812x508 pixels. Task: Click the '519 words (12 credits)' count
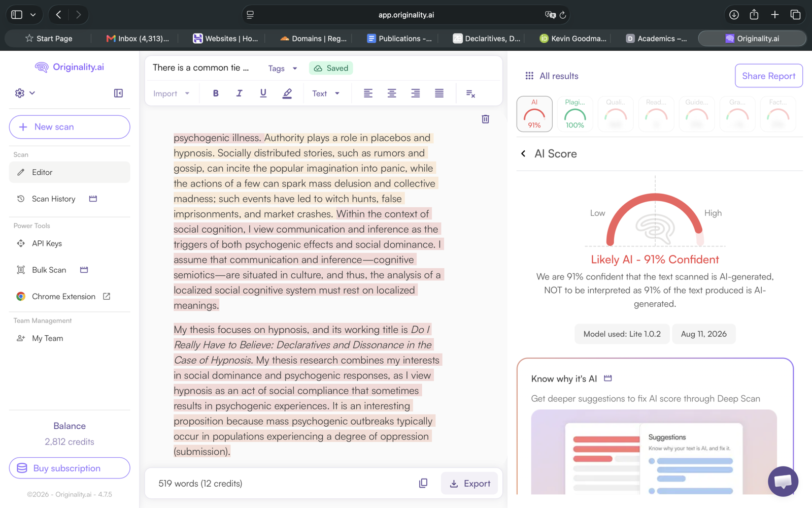point(200,483)
